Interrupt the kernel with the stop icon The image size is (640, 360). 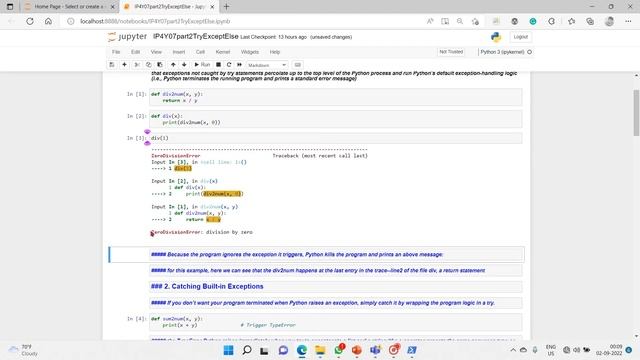click(218, 65)
